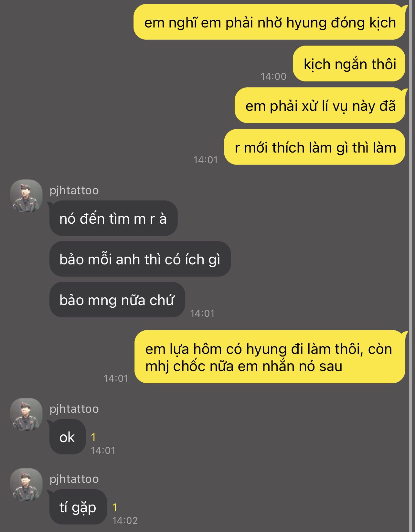Click the pjhtattoo name above "nó đến tìm m r à"

click(74, 190)
